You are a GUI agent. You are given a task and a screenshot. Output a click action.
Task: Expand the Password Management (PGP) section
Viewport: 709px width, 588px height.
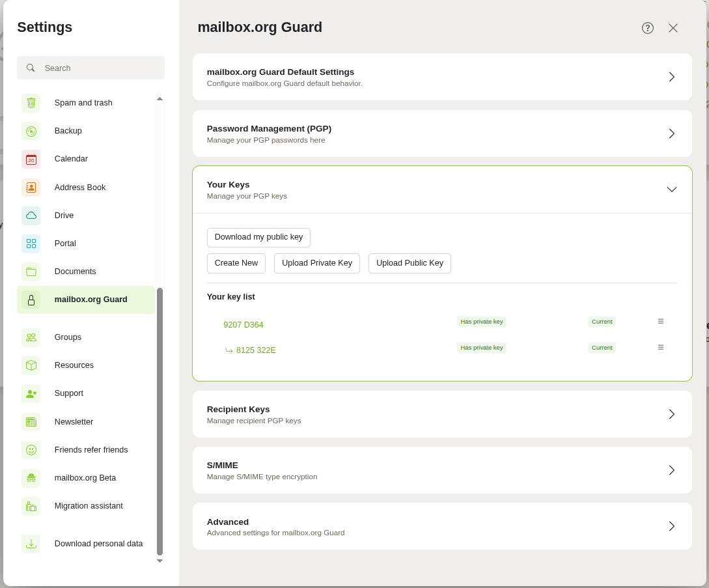[x=442, y=133]
